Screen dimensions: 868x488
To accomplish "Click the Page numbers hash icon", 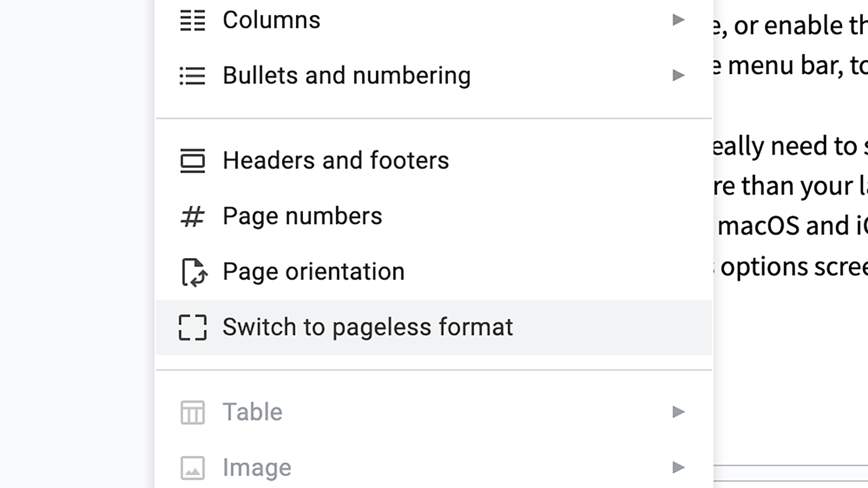I will click(192, 216).
